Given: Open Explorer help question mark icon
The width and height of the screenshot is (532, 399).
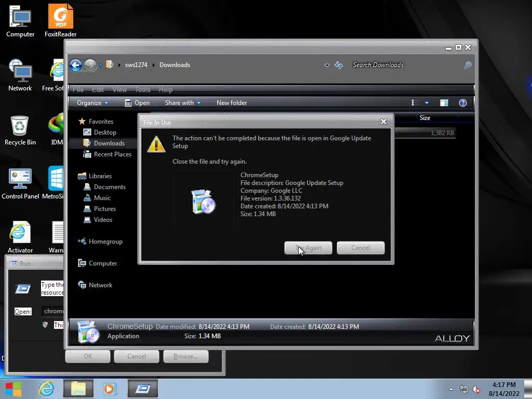Looking at the screenshot, I should 463,103.
